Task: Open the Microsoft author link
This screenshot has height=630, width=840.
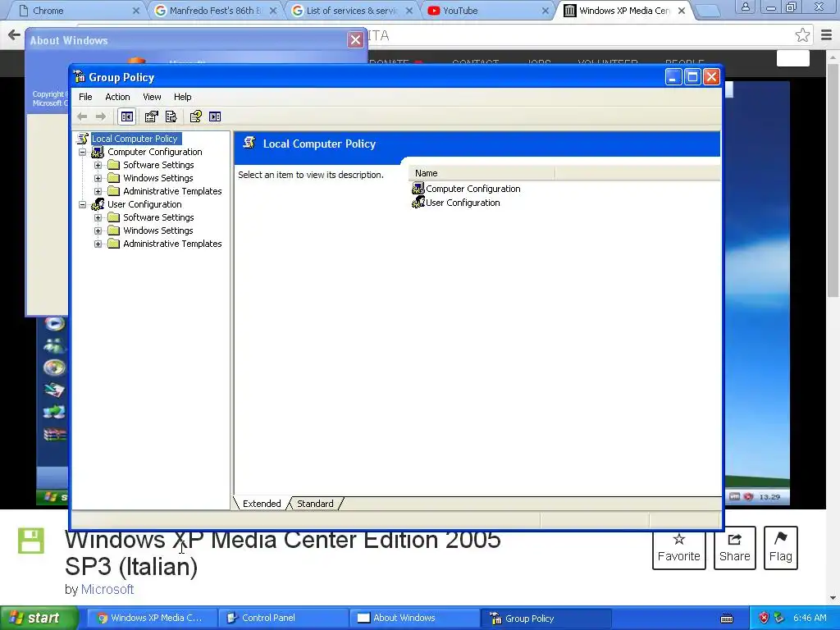Action: [107, 589]
